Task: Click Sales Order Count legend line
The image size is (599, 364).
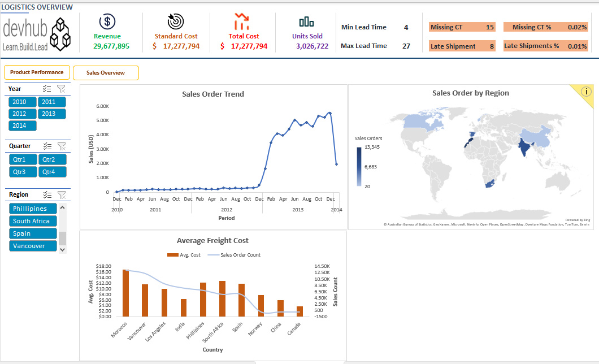Action: click(213, 255)
